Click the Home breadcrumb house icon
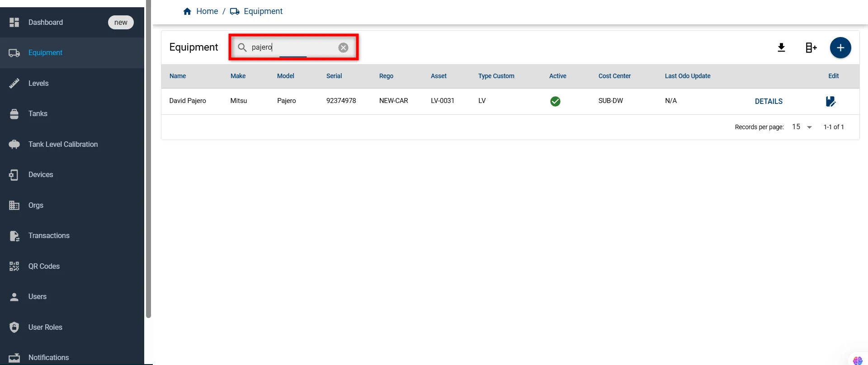Screen dimensions: 868x365 pyautogui.click(x=187, y=11)
